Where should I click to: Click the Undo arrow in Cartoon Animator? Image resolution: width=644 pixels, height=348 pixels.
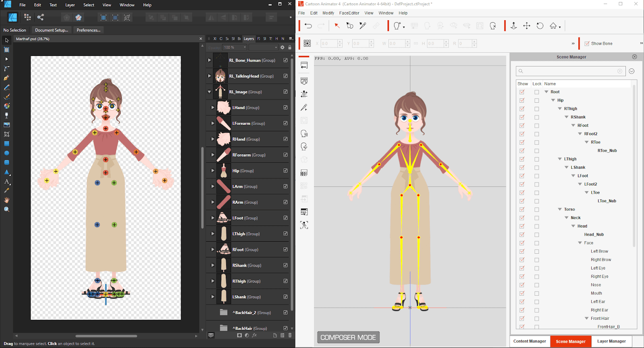(x=308, y=26)
